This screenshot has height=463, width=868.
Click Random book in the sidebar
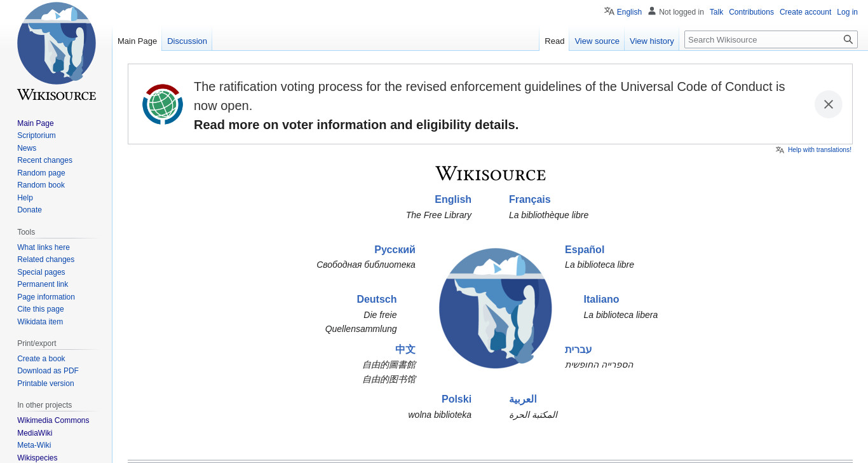pos(41,185)
